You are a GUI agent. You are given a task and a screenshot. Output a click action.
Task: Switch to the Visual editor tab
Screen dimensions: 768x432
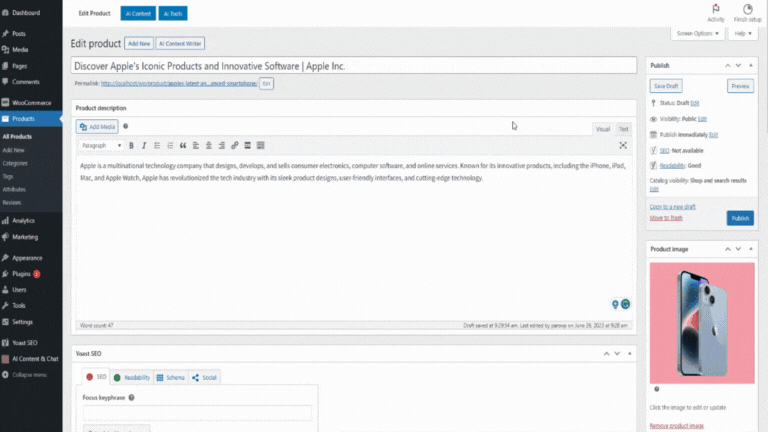point(602,129)
